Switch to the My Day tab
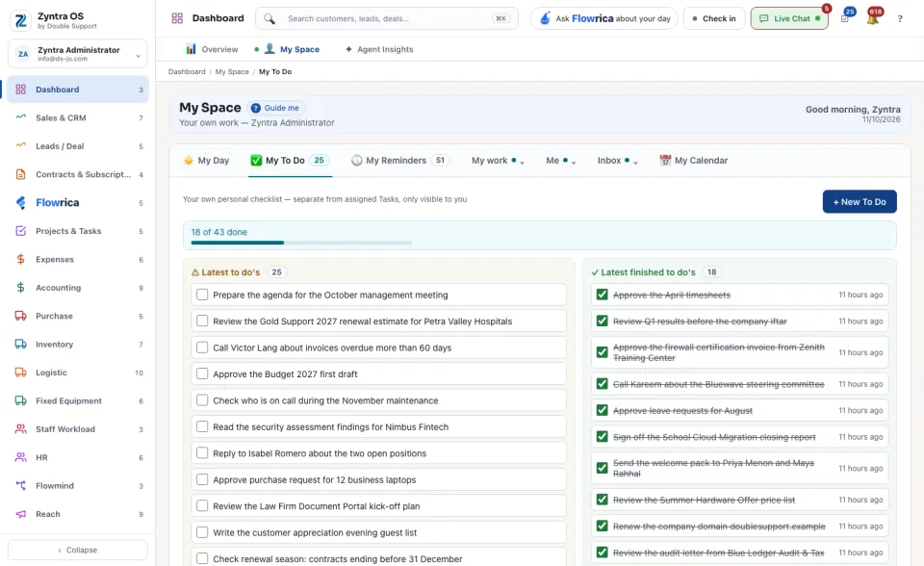Image resolution: width=924 pixels, height=566 pixels. [206, 161]
